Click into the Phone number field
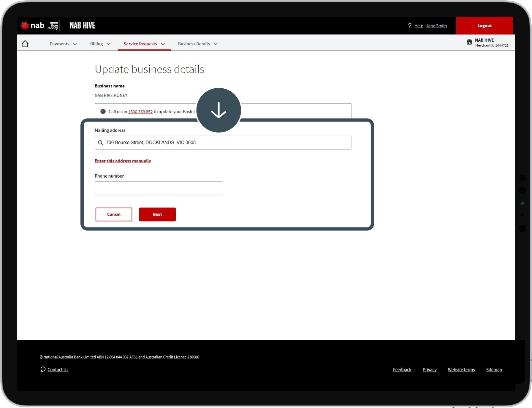The height and width of the screenshot is (408, 532). (x=159, y=189)
